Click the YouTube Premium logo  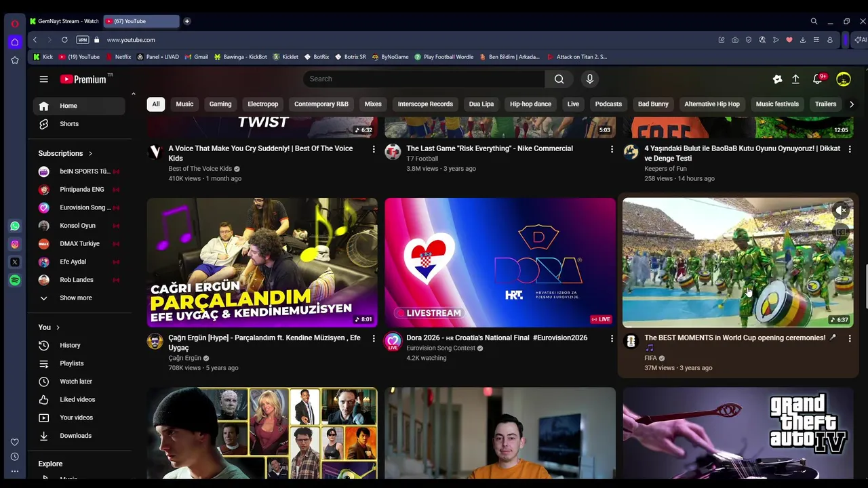(84, 79)
